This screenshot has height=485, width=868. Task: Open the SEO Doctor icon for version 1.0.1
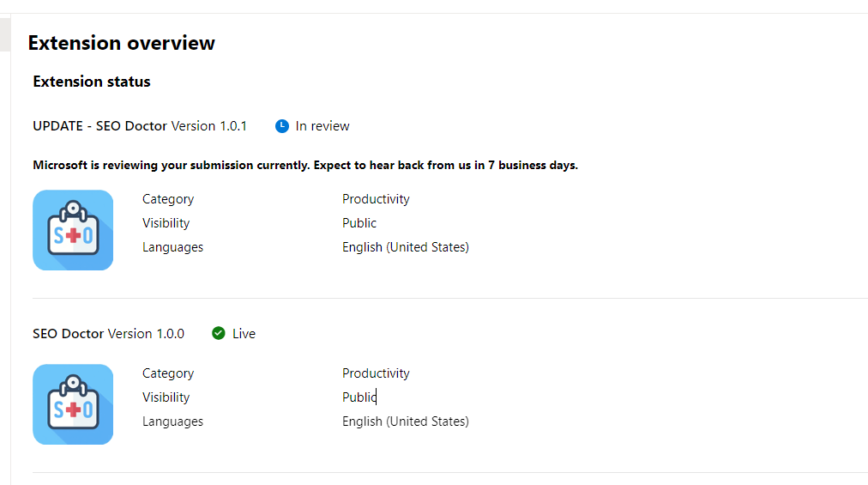[x=73, y=230]
